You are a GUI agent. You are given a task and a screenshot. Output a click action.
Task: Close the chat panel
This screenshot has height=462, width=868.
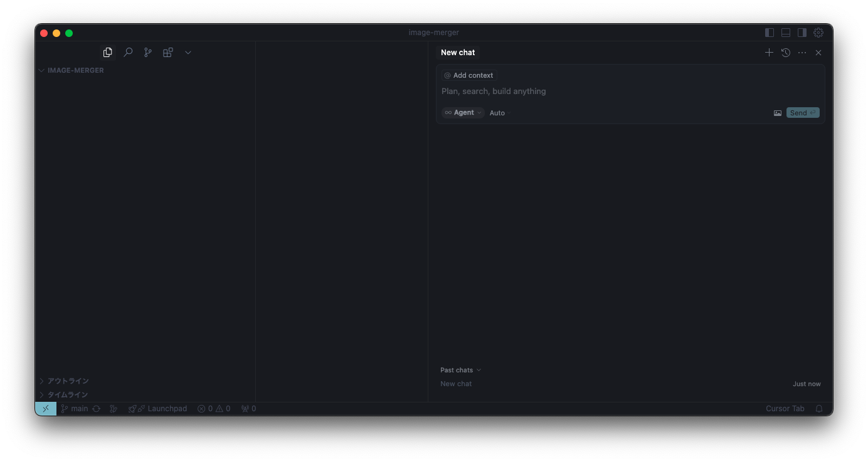(818, 53)
